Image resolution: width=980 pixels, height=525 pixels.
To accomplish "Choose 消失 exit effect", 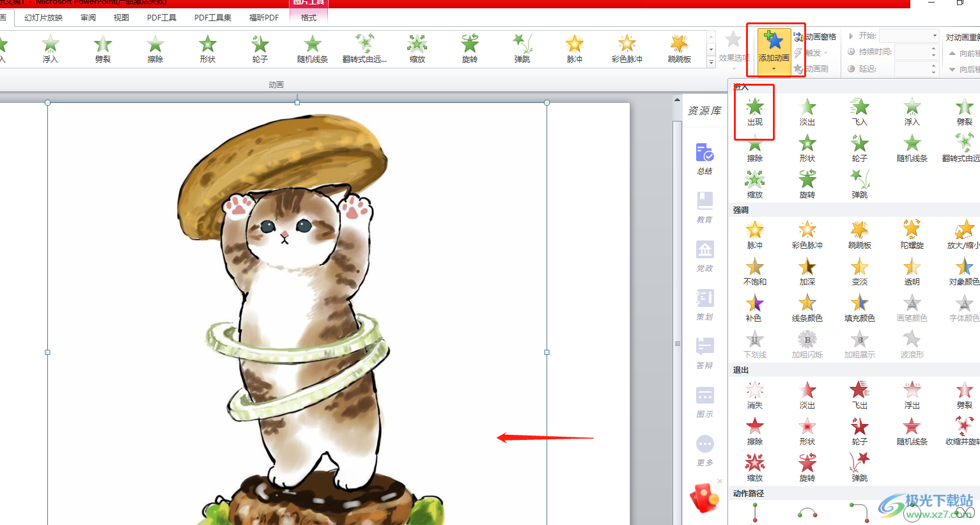I will click(x=755, y=395).
